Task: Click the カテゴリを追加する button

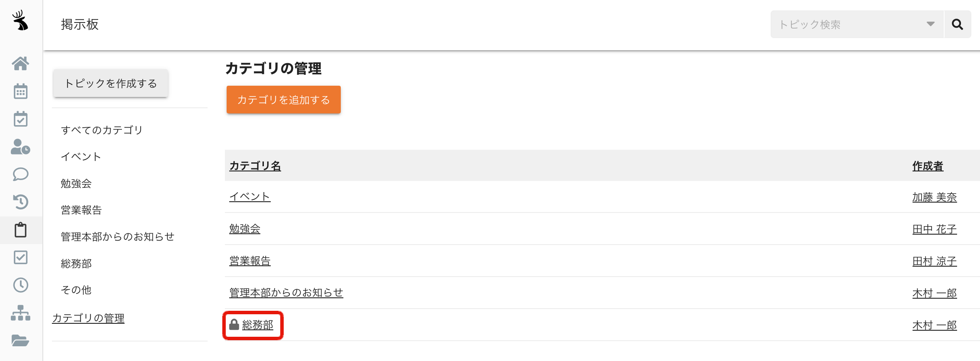Action: point(284,100)
